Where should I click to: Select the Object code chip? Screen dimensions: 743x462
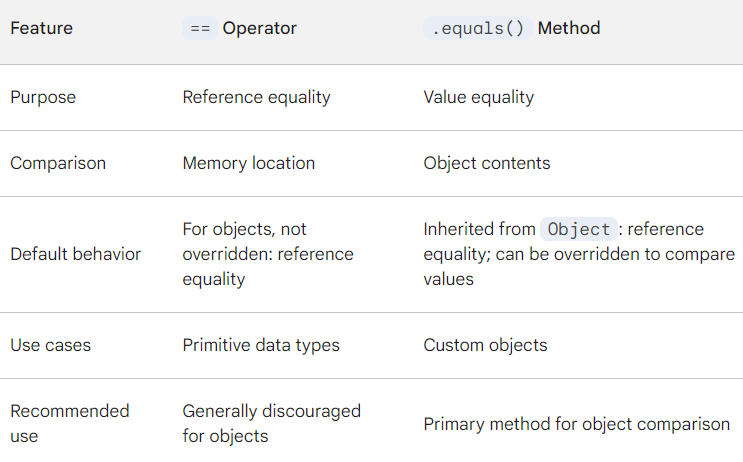coord(579,229)
